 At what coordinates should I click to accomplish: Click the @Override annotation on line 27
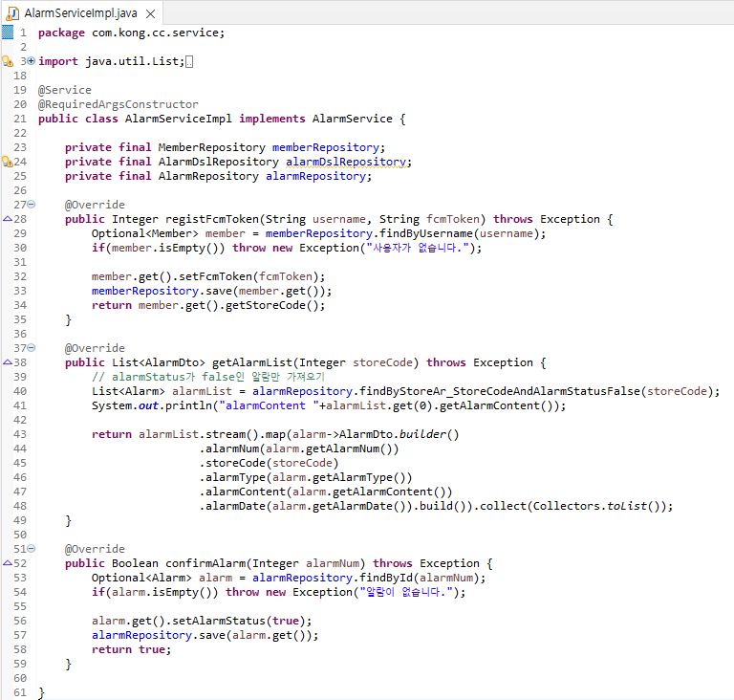click(x=95, y=205)
